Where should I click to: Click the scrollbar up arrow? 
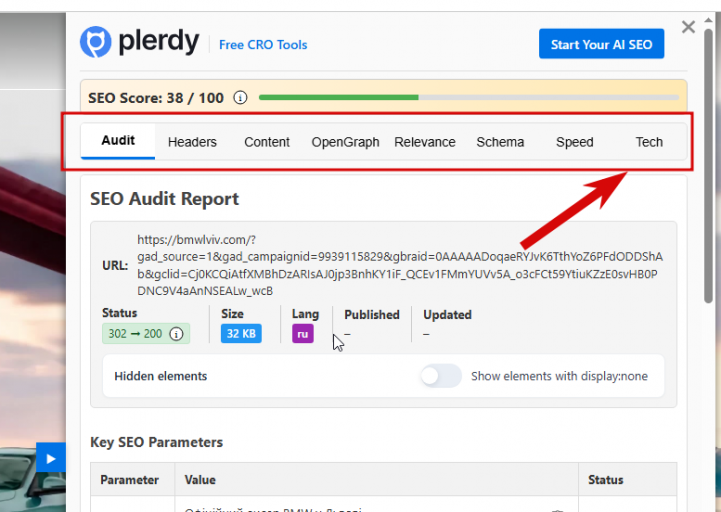708,20
